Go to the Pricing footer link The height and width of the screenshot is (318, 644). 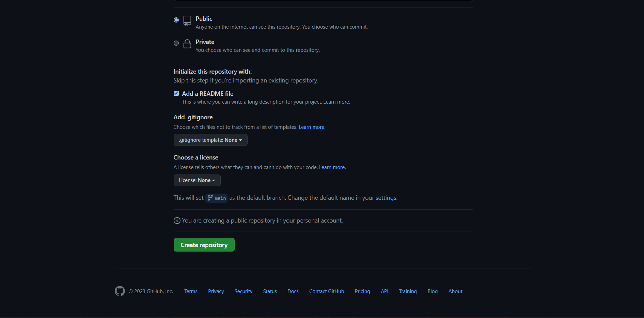pos(362,291)
